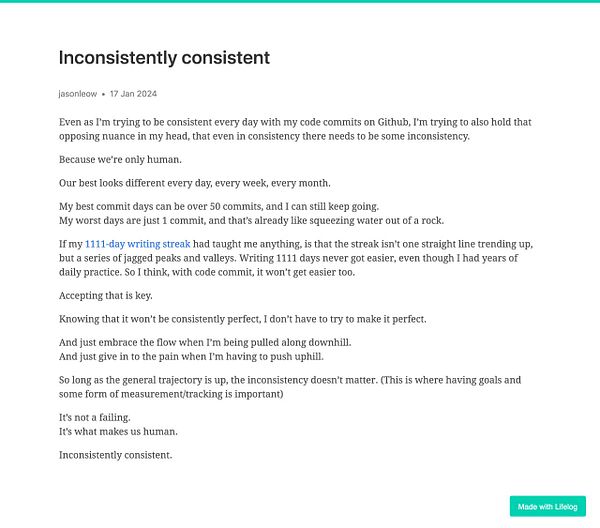Screen dimensions: 600x528
Task: Click the "Made with Lifelog" button
Action: coord(547,507)
